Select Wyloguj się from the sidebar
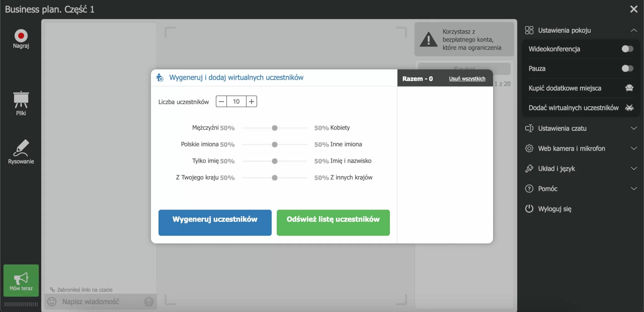Screen dimensions: 644x312 click(x=555, y=209)
